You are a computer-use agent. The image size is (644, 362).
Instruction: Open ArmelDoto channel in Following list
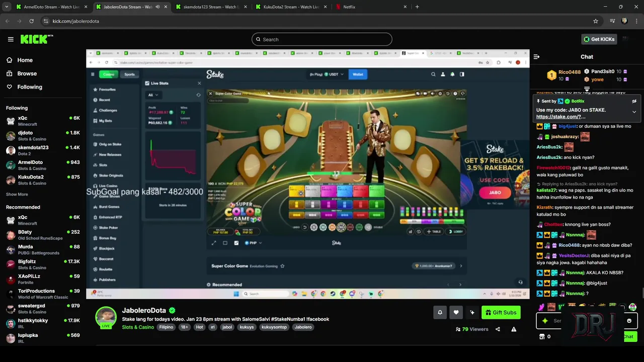[43, 165]
